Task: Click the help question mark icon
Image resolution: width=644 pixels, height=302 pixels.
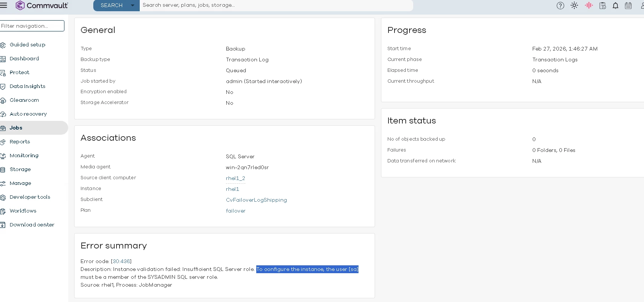Action: pyautogui.click(x=560, y=6)
